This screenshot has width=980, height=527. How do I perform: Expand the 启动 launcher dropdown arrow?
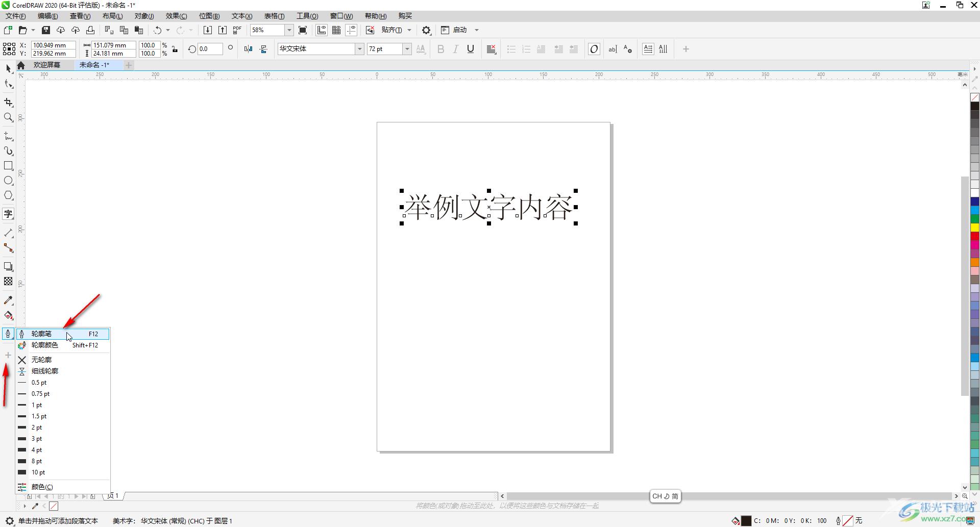(477, 30)
